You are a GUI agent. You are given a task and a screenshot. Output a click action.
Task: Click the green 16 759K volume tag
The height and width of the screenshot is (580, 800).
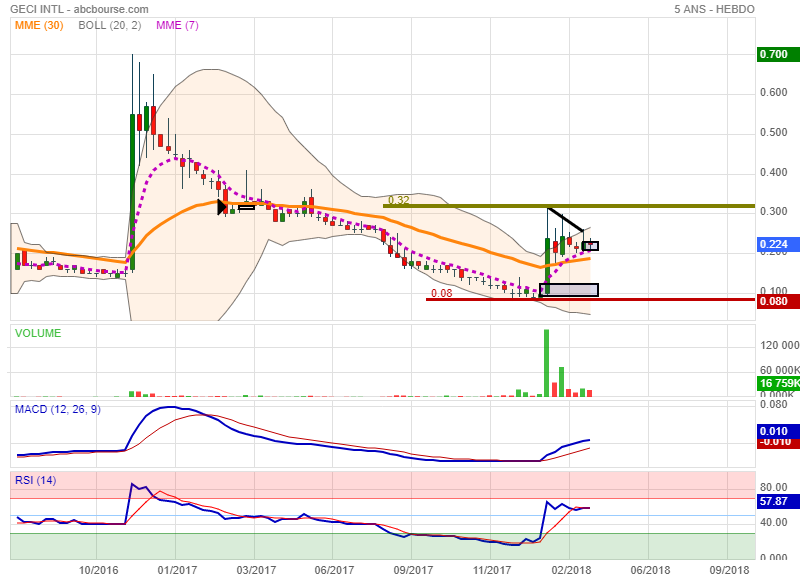(x=778, y=383)
